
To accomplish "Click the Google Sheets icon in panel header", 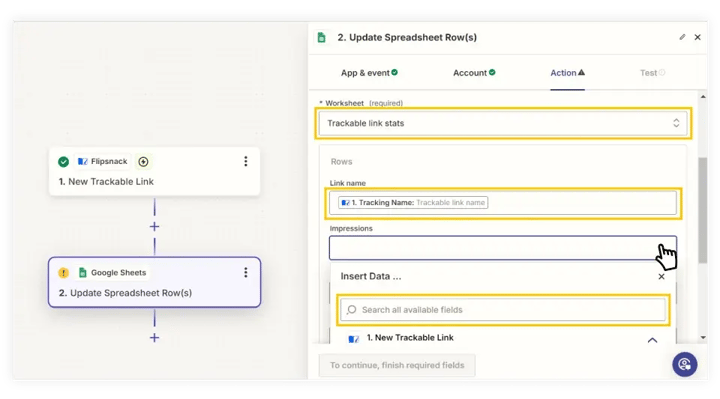I will point(321,37).
